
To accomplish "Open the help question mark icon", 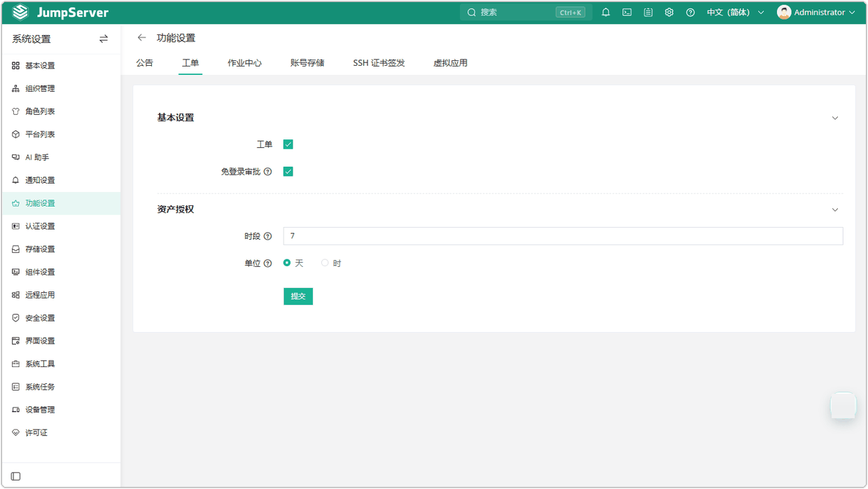I will [x=690, y=13].
